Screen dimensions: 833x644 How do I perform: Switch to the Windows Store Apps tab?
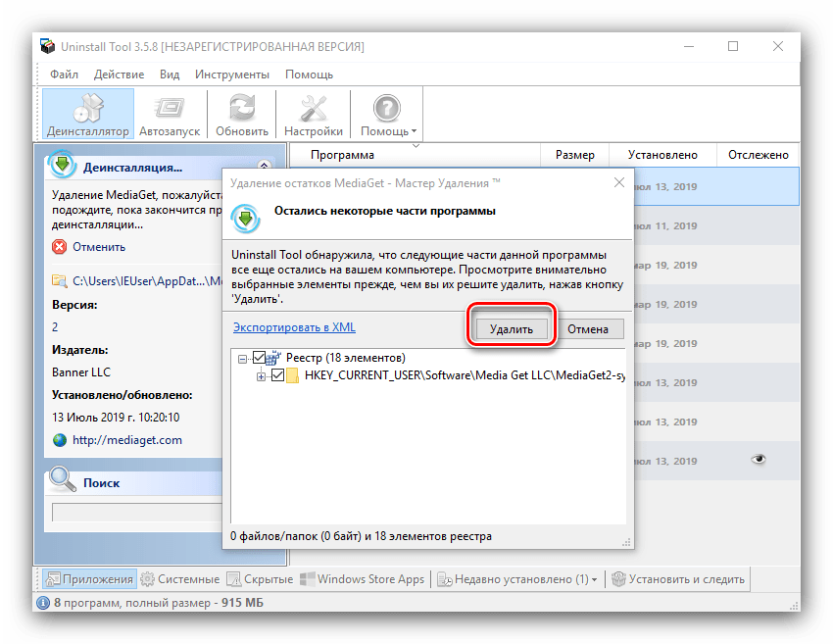(x=363, y=579)
